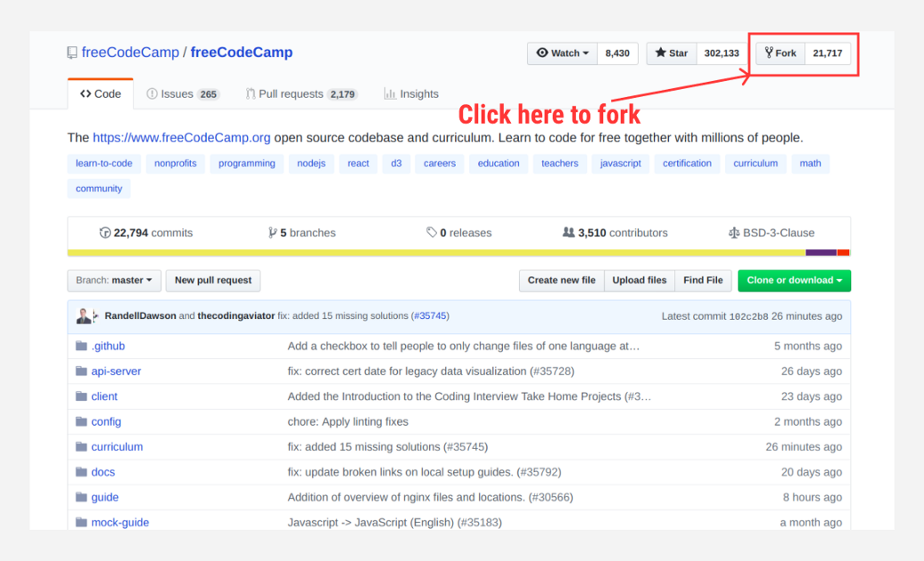
Task: Fork the freeCodeCamp repository
Action: point(781,53)
